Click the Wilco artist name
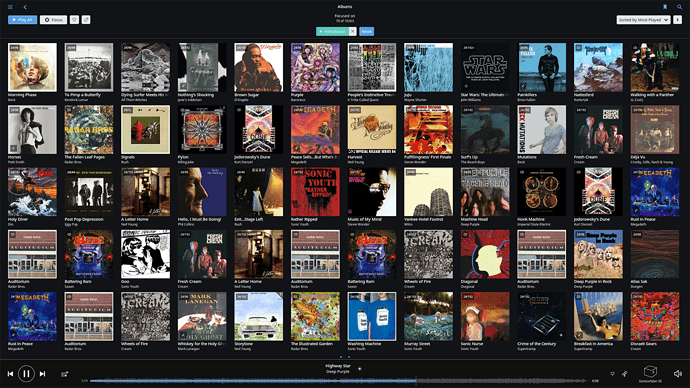The width and height of the screenshot is (690, 388). (407, 224)
